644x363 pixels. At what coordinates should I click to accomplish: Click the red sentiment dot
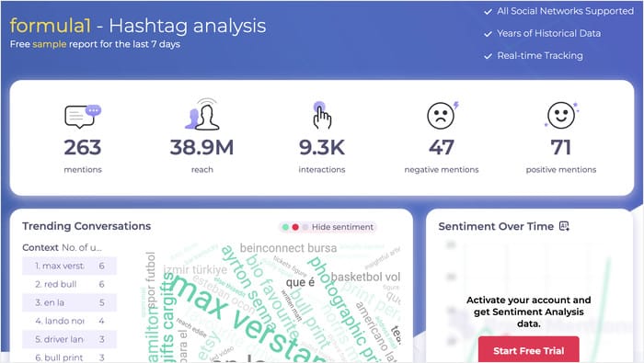click(x=295, y=227)
